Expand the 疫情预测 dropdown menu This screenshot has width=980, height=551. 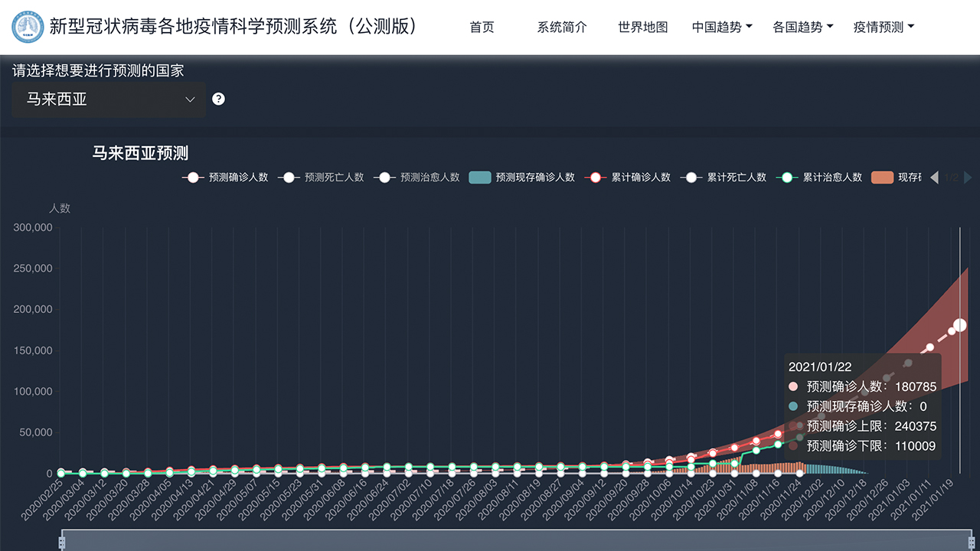tap(884, 27)
